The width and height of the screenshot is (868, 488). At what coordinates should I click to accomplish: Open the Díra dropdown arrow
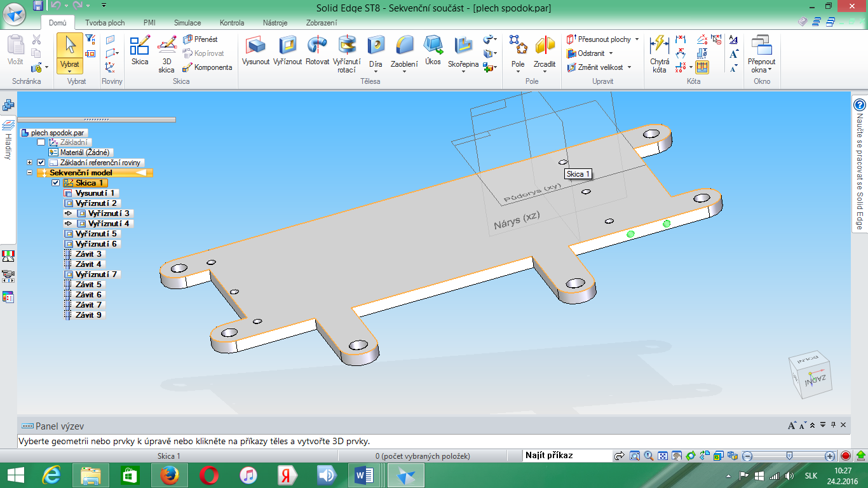point(376,71)
